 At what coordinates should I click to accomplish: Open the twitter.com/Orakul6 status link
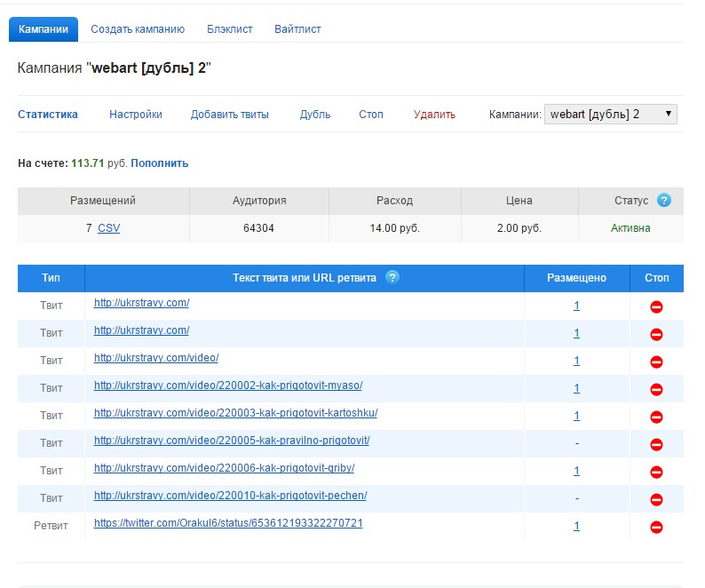point(228,523)
